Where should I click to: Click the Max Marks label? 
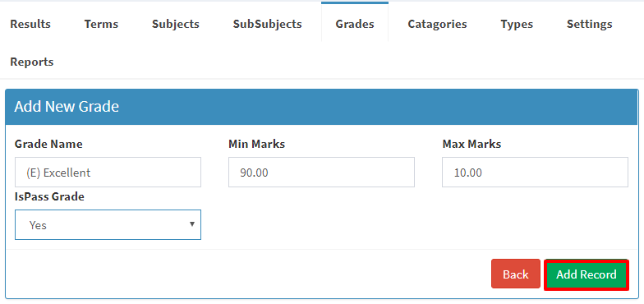[471, 145]
